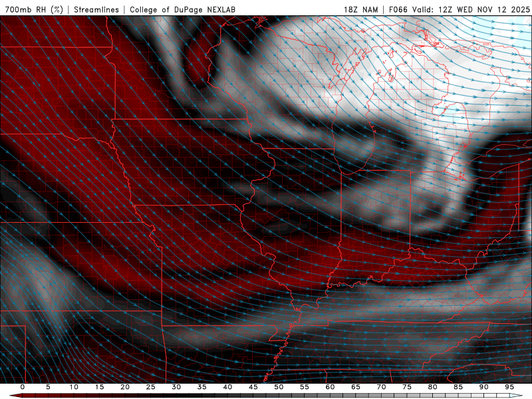Click the 90 value on colorbar scale

point(483,387)
